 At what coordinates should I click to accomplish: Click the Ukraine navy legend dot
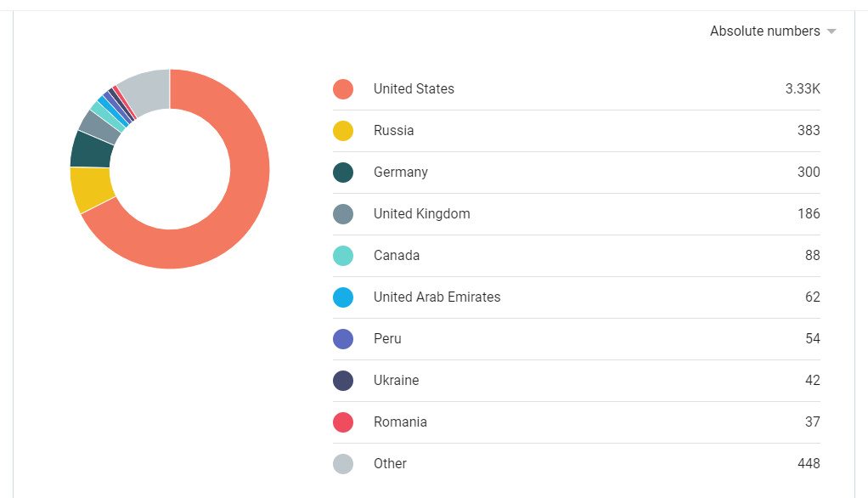click(x=343, y=381)
